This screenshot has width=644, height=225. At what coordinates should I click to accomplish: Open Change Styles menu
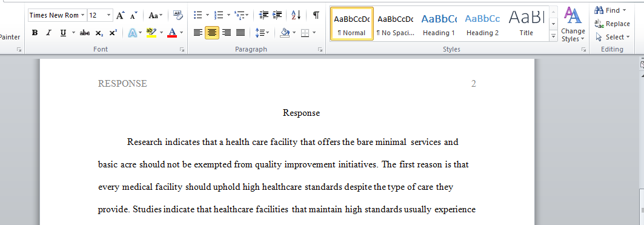coord(573,24)
